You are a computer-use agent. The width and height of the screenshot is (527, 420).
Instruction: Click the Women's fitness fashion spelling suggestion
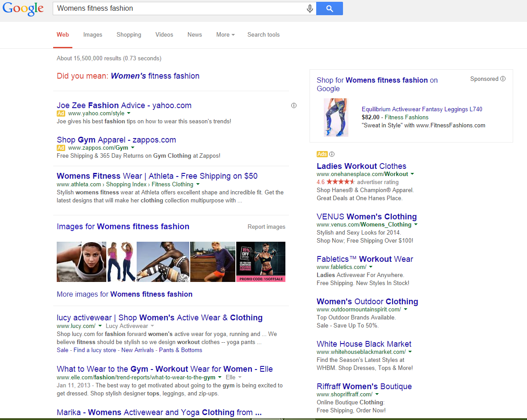click(155, 76)
